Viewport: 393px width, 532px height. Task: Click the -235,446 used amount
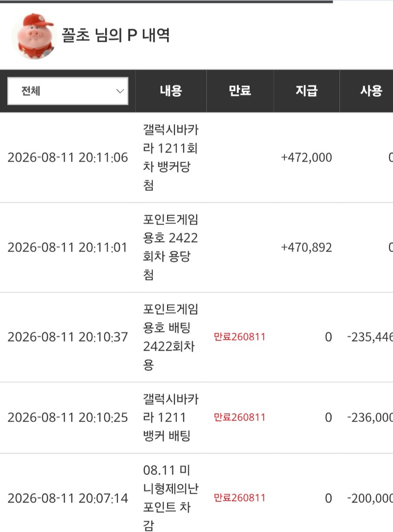point(370,337)
